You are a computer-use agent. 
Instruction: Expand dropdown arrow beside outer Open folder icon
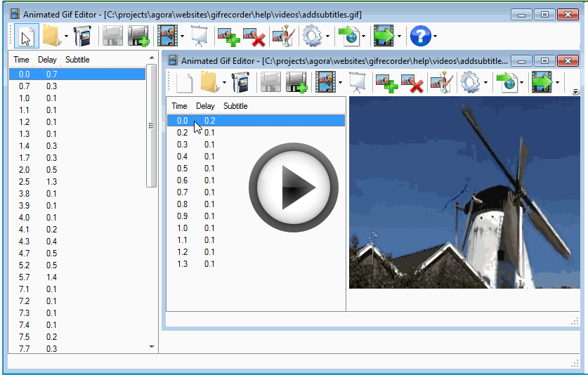66,37
